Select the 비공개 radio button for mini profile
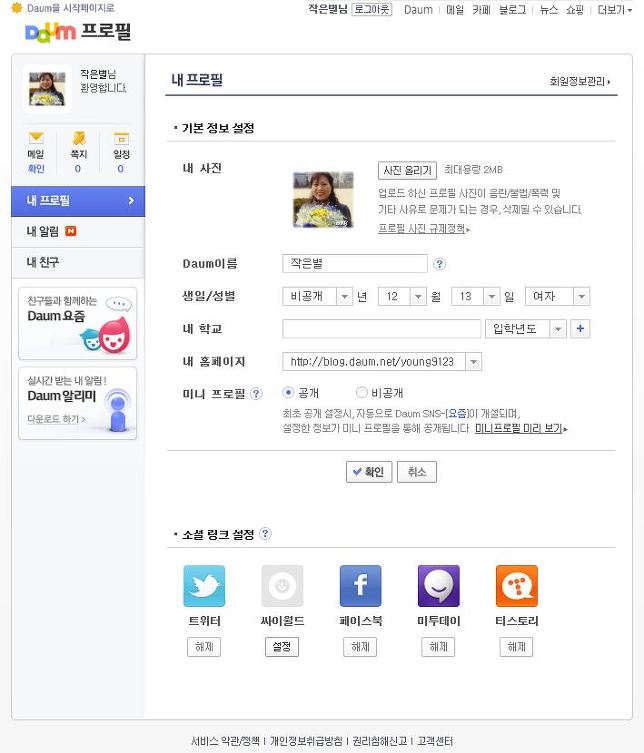The width and height of the screenshot is (644, 753). (x=362, y=393)
